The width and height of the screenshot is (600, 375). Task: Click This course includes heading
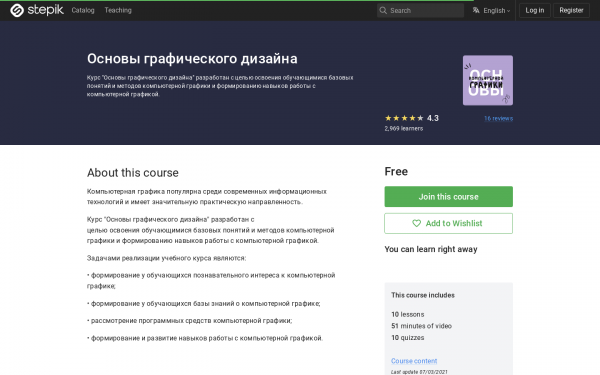pyautogui.click(x=423, y=295)
